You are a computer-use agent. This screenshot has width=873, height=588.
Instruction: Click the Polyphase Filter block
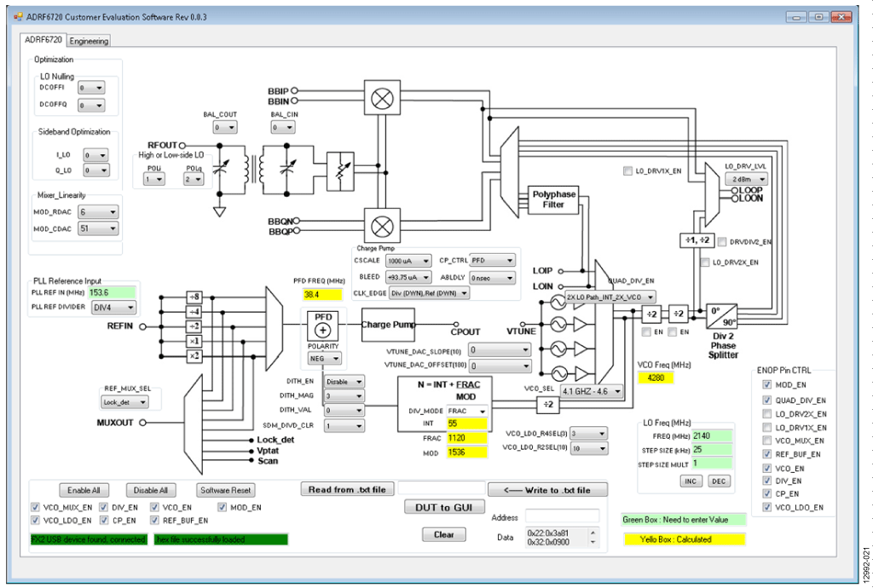553,199
